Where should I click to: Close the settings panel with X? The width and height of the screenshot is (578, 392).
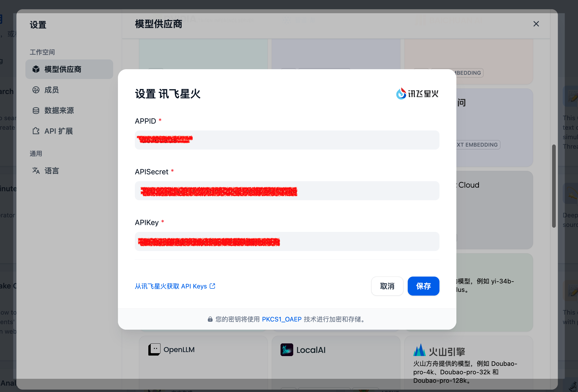coord(536,24)
